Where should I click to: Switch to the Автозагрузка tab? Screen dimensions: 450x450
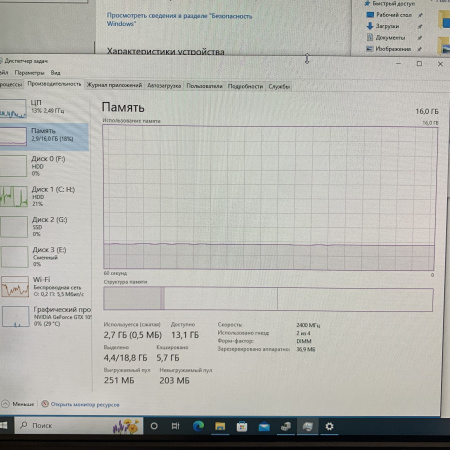pyautogui.click(x=164, y=86)
